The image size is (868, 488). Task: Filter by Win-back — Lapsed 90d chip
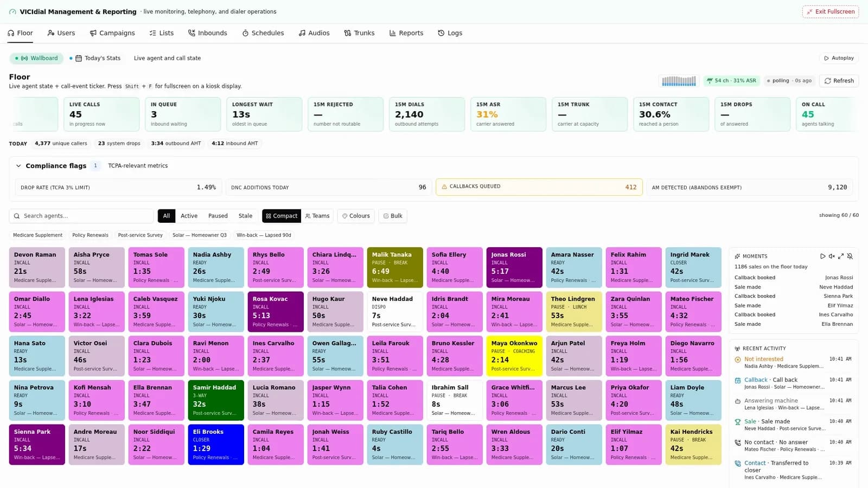click(x=264, y=235)
